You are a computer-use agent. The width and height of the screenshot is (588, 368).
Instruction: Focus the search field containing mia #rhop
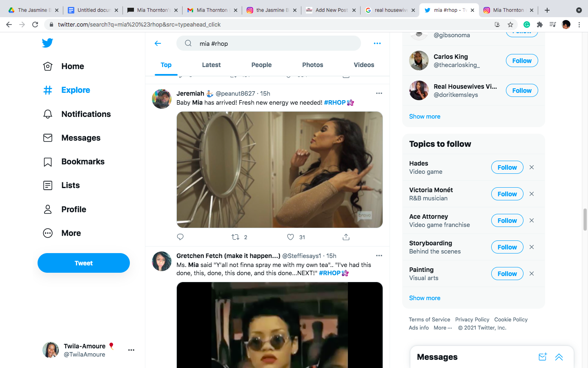(x=269, y=43)
